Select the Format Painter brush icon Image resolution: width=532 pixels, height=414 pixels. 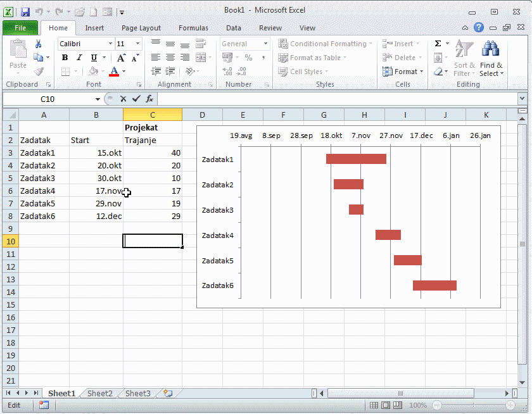[38, 72]
